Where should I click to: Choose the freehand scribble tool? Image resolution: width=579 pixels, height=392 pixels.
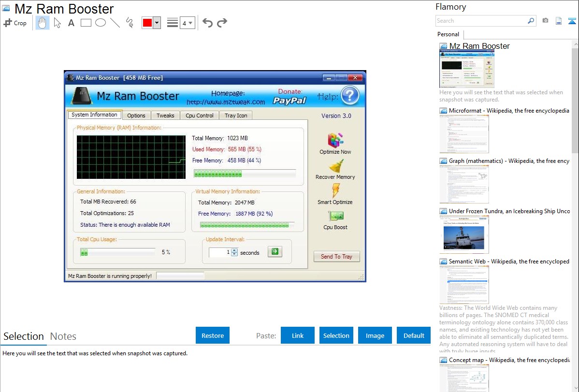[x=130, y=23]
